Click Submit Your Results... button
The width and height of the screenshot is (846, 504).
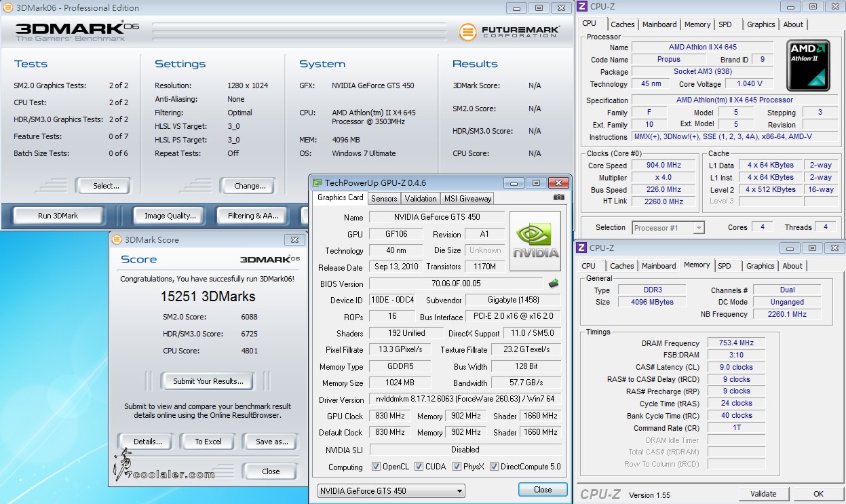tap(207, 381)
